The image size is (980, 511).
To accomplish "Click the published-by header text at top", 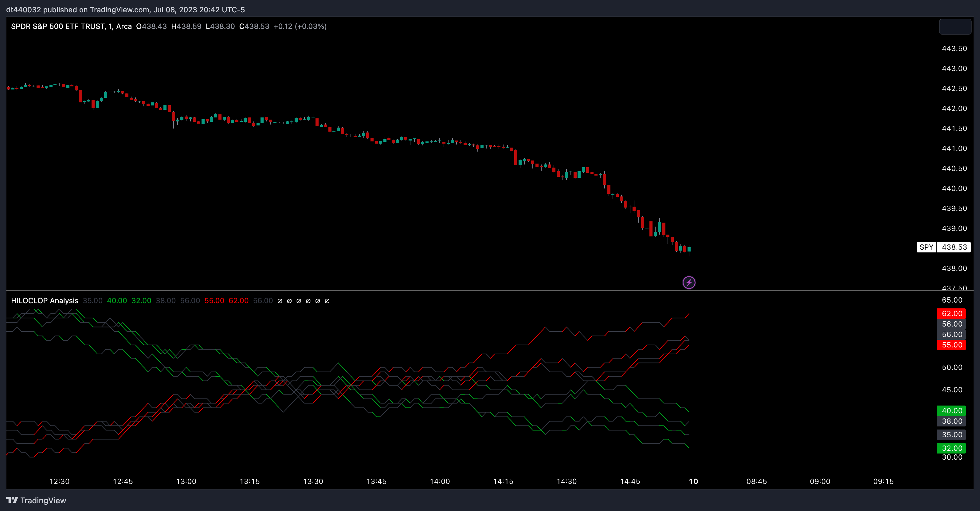I will (x=126, y=10).
